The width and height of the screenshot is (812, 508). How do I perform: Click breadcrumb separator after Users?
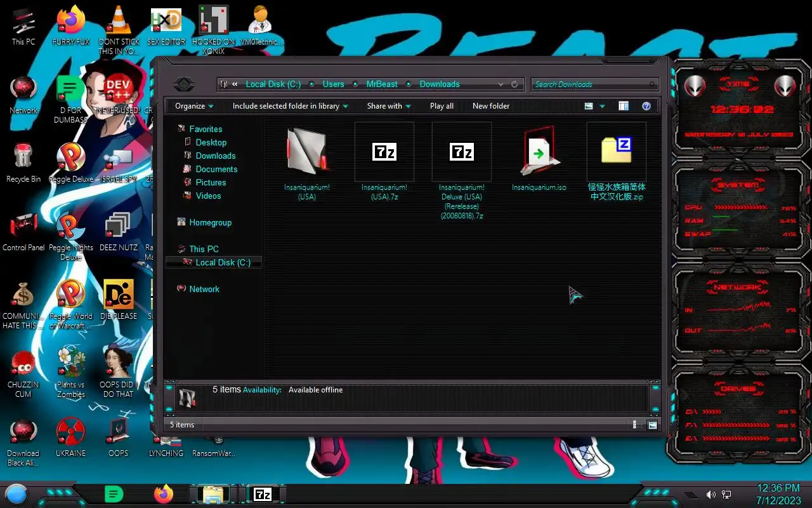355,84
